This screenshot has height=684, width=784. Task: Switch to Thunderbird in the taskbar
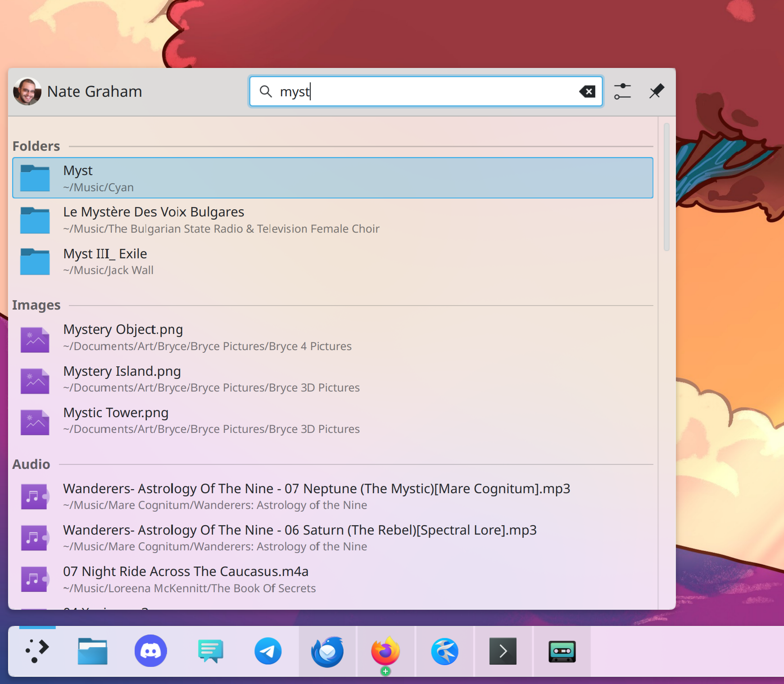click(327, 651)
